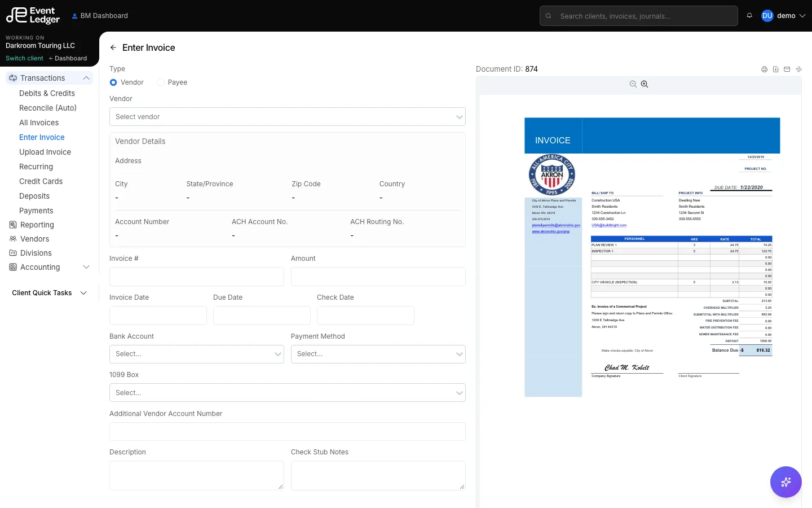Open the Bank Account dropdown
Viewport: 812px width, 508px height.
pos(196,354)
